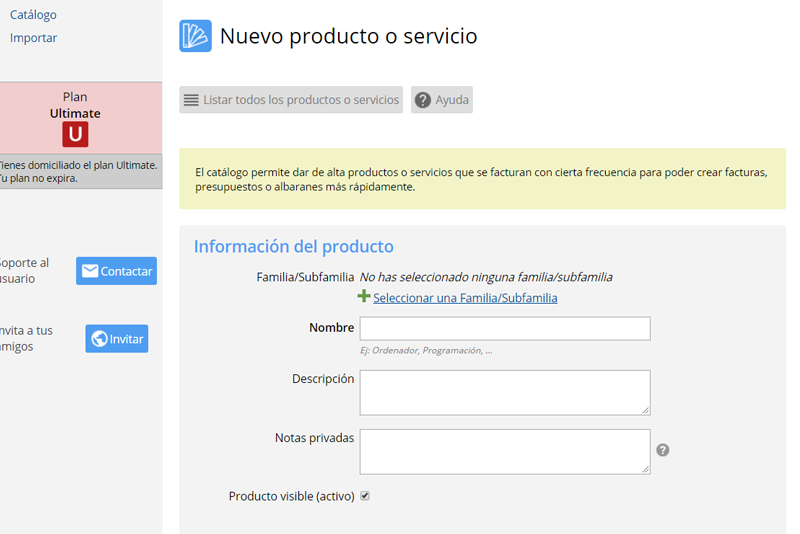Click the catalog icon beside the page title
The width and height of the screenshot is (800, 534).
[x=195, y=36]
